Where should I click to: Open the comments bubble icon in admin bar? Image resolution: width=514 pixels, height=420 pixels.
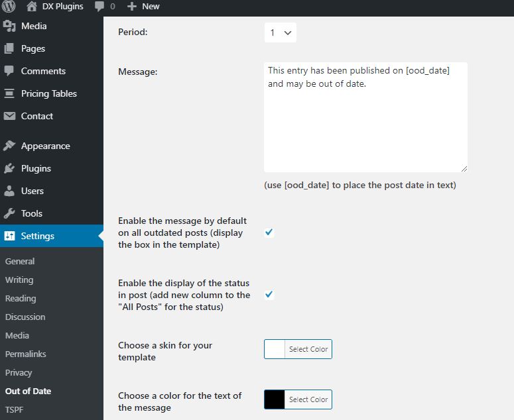pyautogui.click(x=99, y=6)
